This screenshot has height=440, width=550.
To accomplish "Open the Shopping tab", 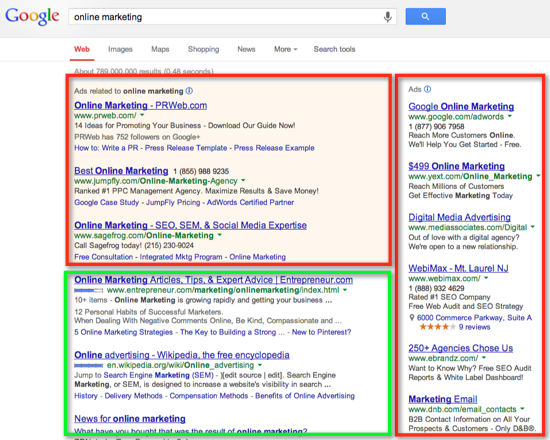I will coord(203,49).
